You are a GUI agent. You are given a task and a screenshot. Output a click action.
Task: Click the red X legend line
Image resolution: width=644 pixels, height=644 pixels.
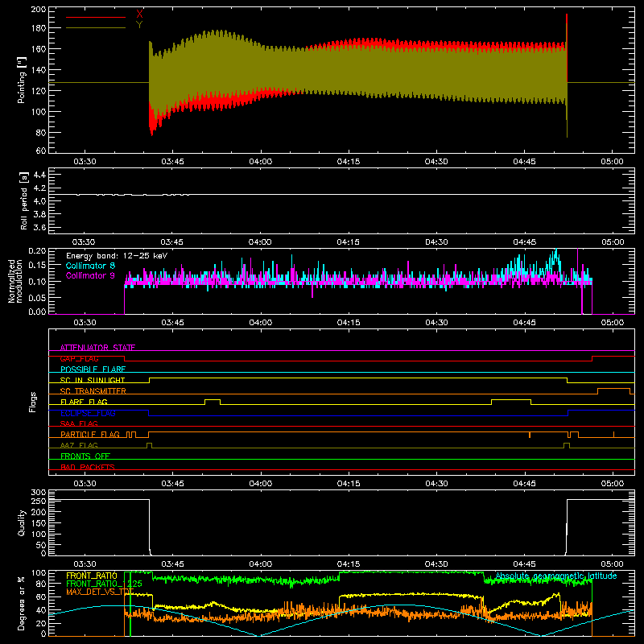pos(96,17)
